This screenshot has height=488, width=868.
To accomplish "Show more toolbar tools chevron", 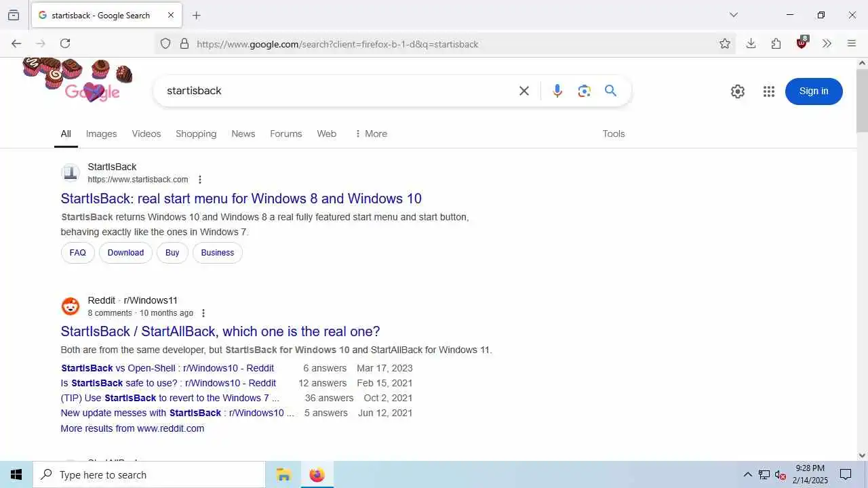I will click(x=827, y=43).
